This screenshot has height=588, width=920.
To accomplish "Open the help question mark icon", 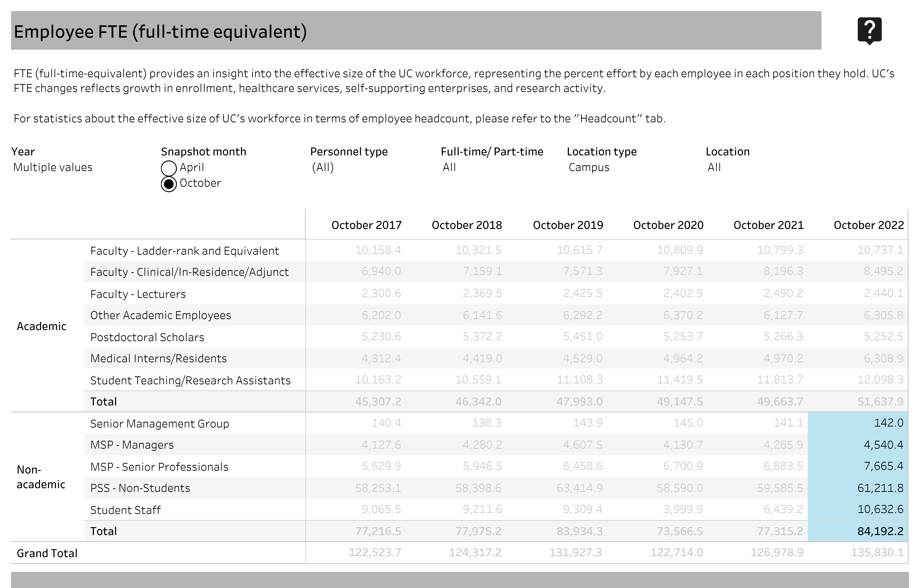I will (x=870, y=31).
